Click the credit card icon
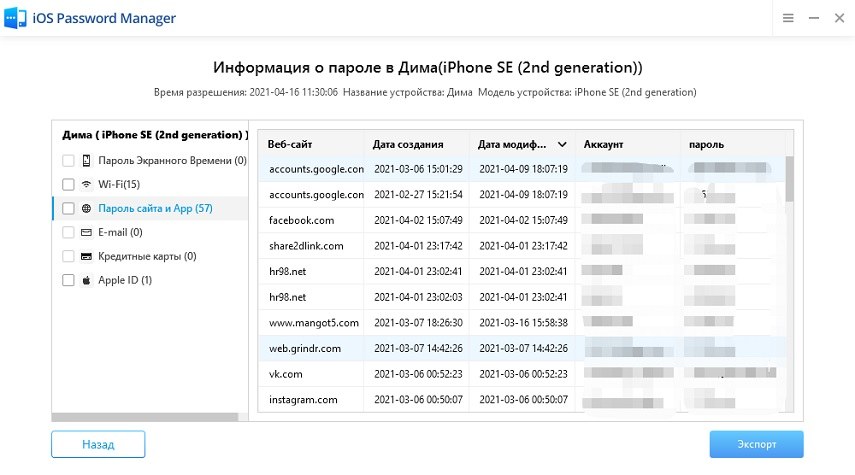The height and width of the screenshot is (475, 855). point(86,256)
